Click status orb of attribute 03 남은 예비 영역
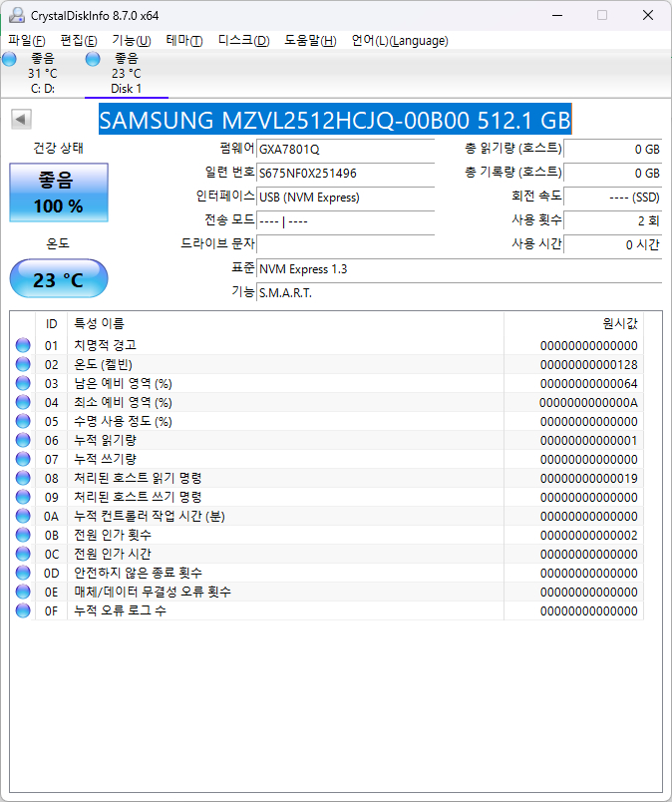The image size is (672, 802). click(x=23, y=383)
